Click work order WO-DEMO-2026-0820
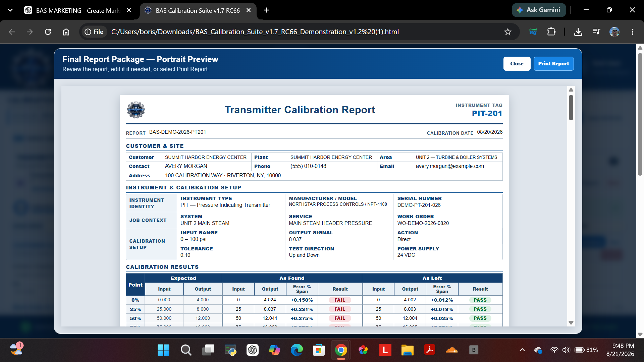This screenshot has width=644, height=362. [423, 223]
